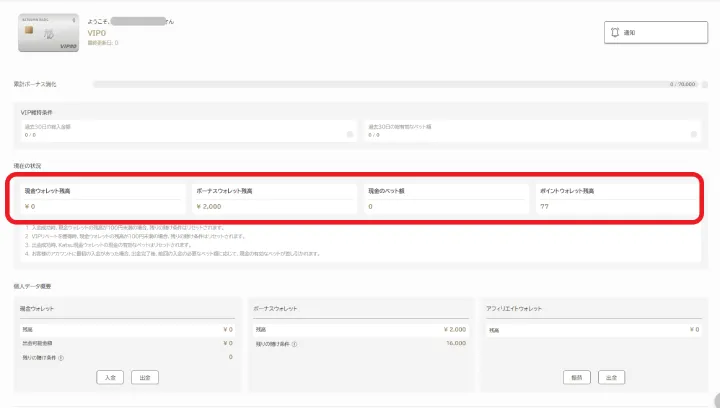
Task: Click the ボーナスウォレット panel heading
Action: coord(275,309)
